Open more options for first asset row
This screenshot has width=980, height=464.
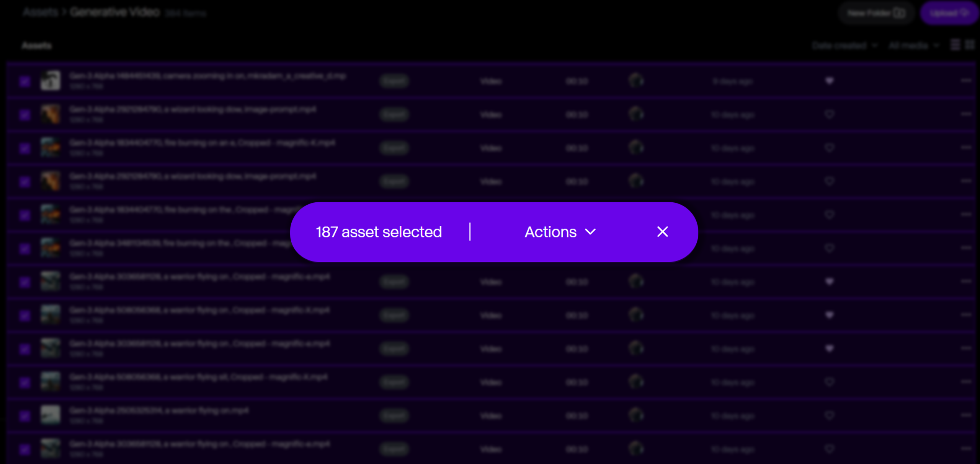pos(966,80)
